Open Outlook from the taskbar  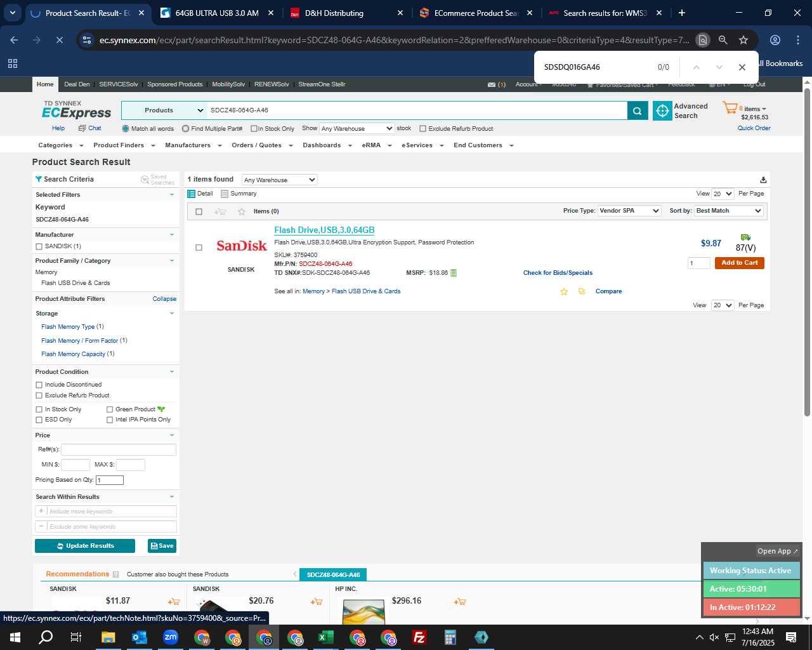(140, 637)
